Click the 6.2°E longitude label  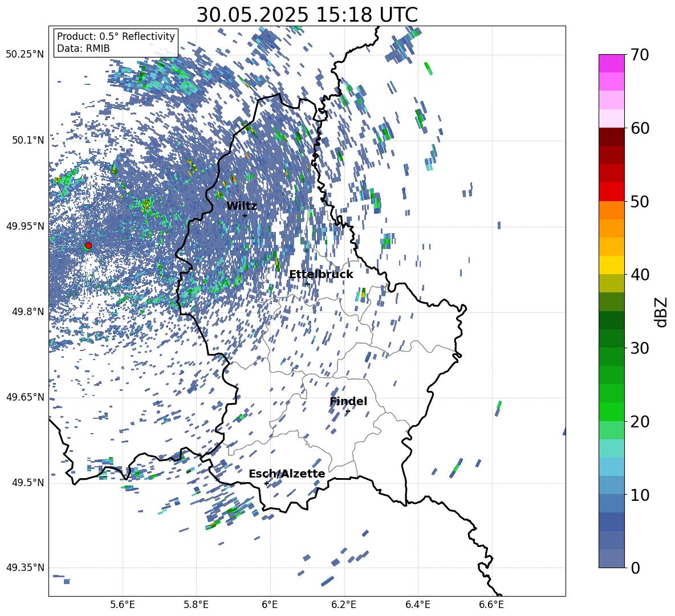pos(344,605)
